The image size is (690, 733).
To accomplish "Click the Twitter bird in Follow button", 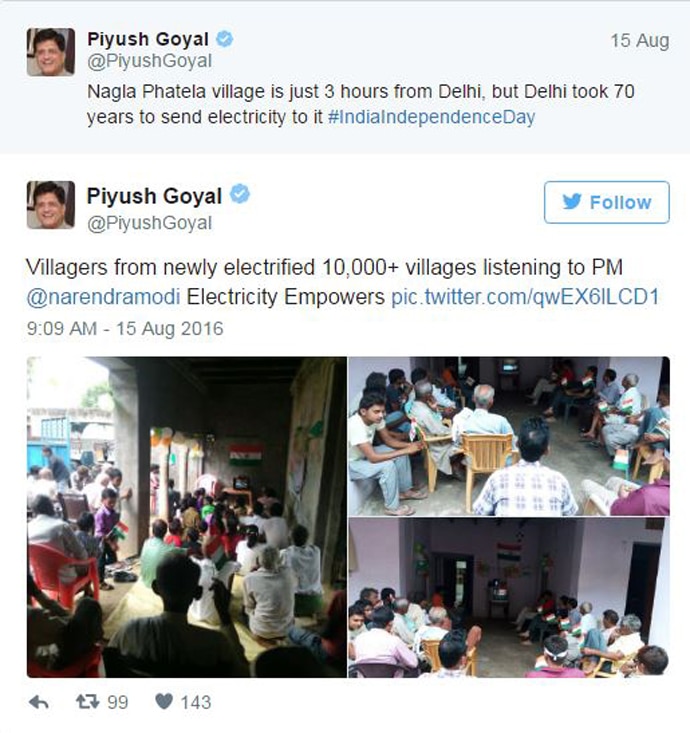I will (572, 202).
